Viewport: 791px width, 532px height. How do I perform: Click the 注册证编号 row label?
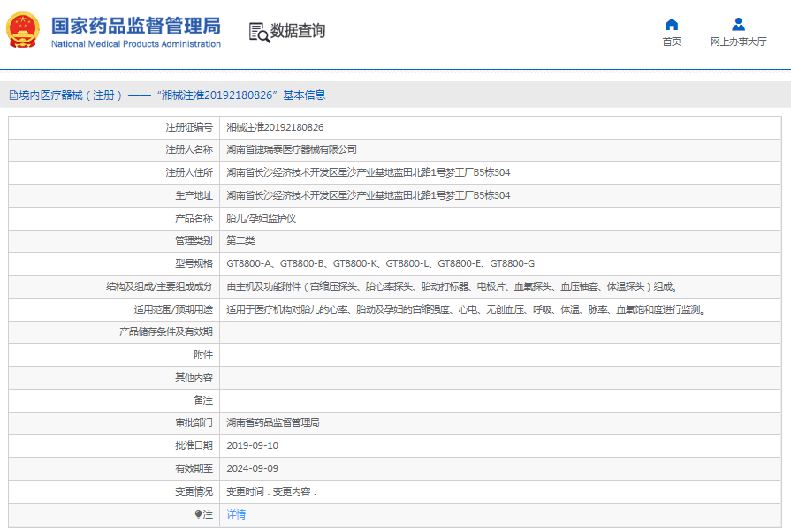(x=189, y=127)
